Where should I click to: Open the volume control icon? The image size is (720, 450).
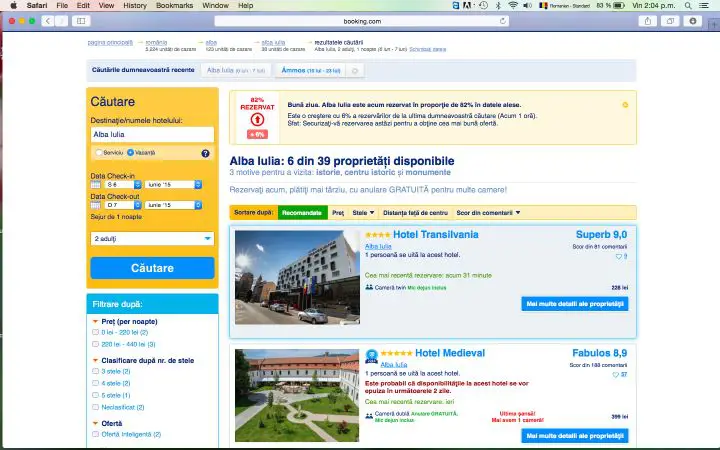[x=528, y=6]
